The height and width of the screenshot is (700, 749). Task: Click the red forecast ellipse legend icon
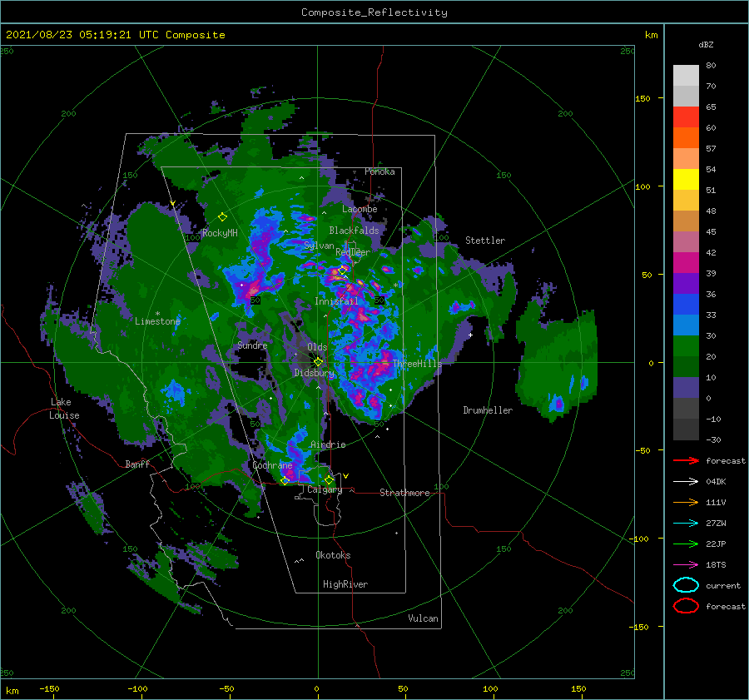[x=686, y=606]
